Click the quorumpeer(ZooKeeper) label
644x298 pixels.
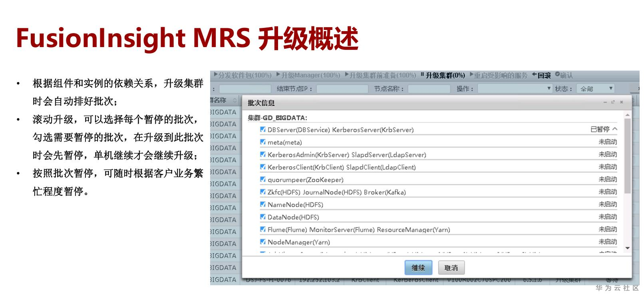(x=306, y=180)
